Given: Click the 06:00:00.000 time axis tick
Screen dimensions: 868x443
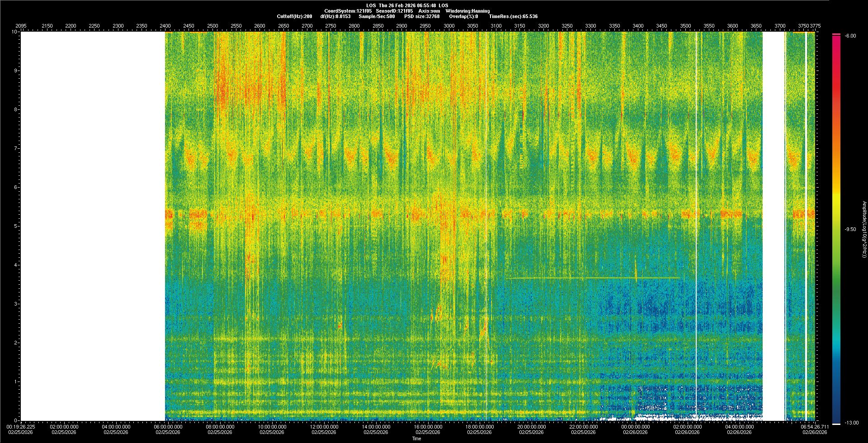Looking at the screenshot, I should pos(168,427).
